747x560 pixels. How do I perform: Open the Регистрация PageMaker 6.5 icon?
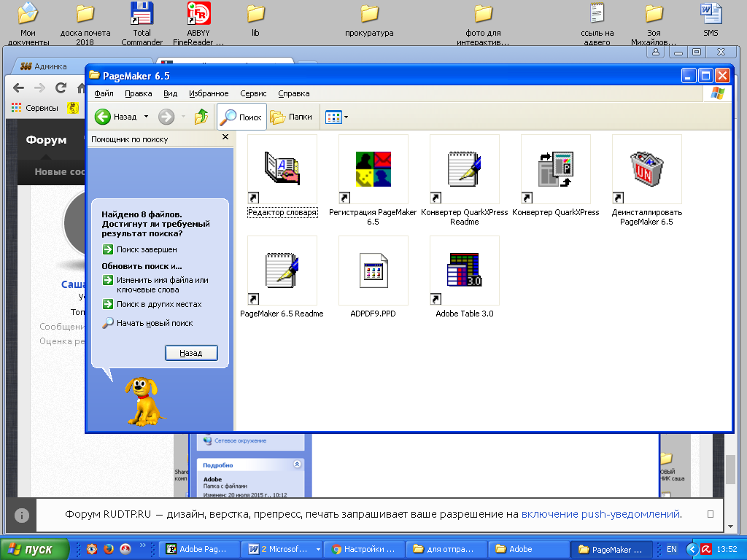click(373, 169)
